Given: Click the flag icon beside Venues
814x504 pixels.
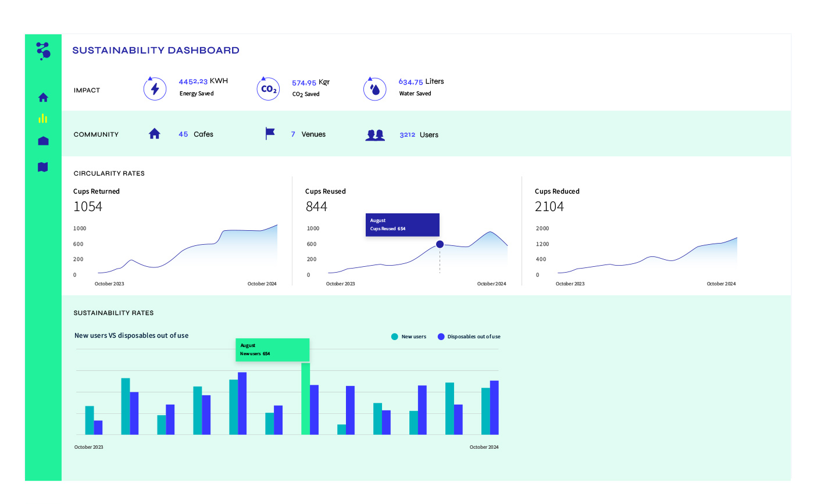Looking at the screenshot, I should (x=270, y=134).
